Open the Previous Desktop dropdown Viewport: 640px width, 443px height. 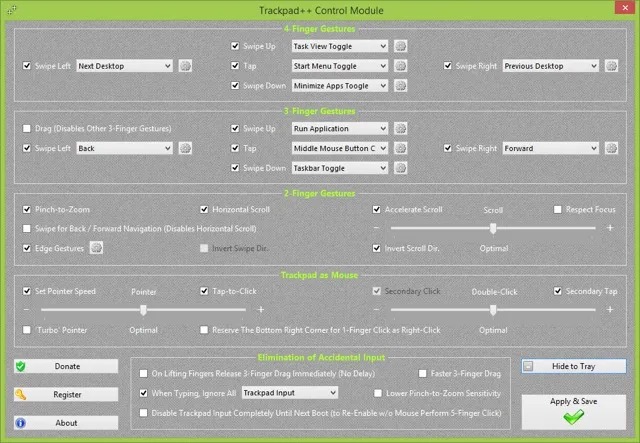tap(552, 66)
